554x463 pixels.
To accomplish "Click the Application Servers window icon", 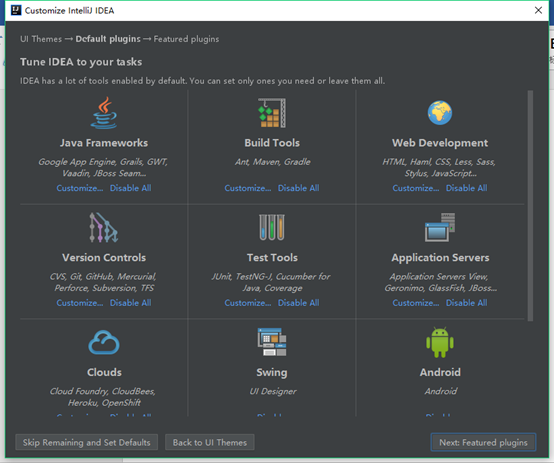I will click(440, 227).
